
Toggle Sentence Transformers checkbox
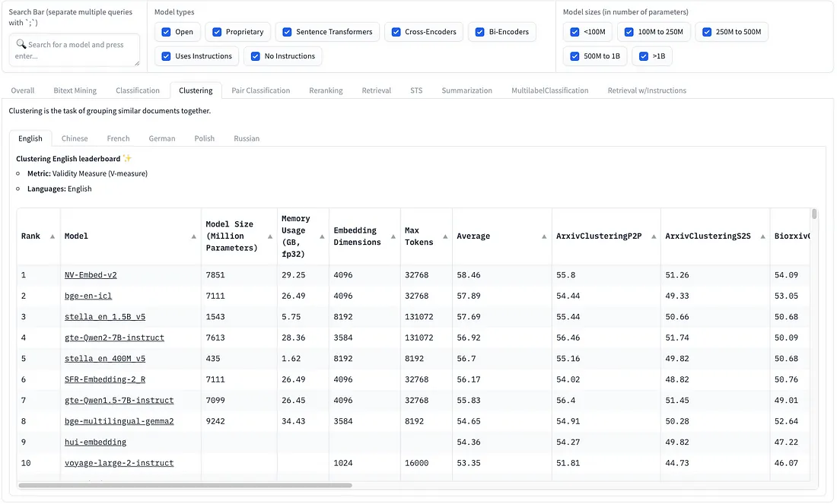287,32
